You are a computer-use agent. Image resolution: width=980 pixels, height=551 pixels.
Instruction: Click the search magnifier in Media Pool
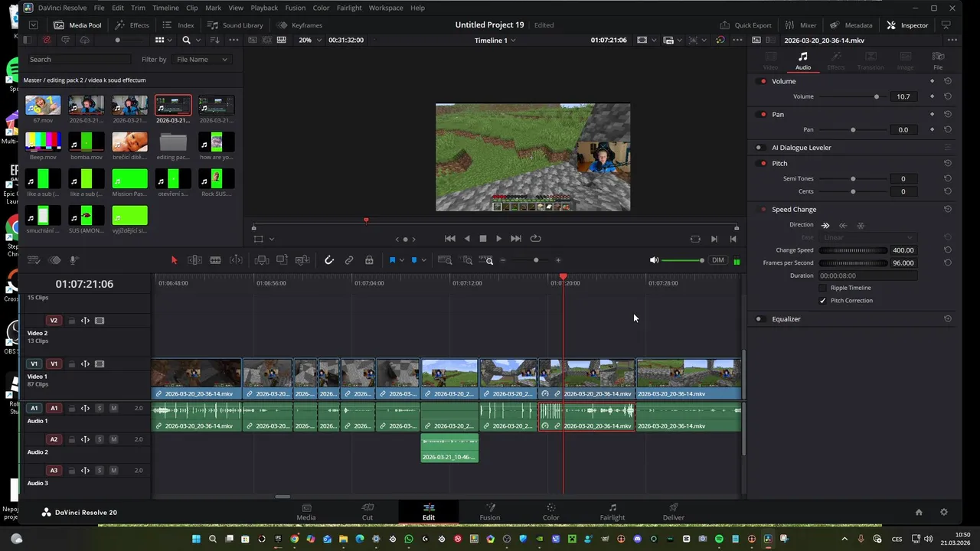(187, 40)
